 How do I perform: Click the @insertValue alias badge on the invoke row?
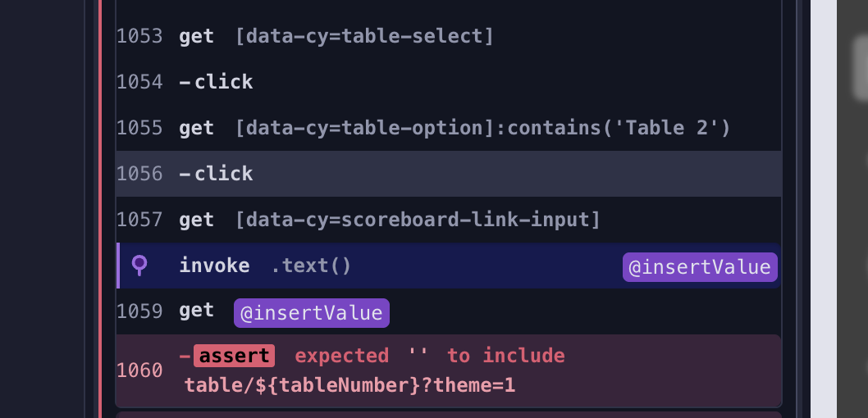[x=699, y=267]
